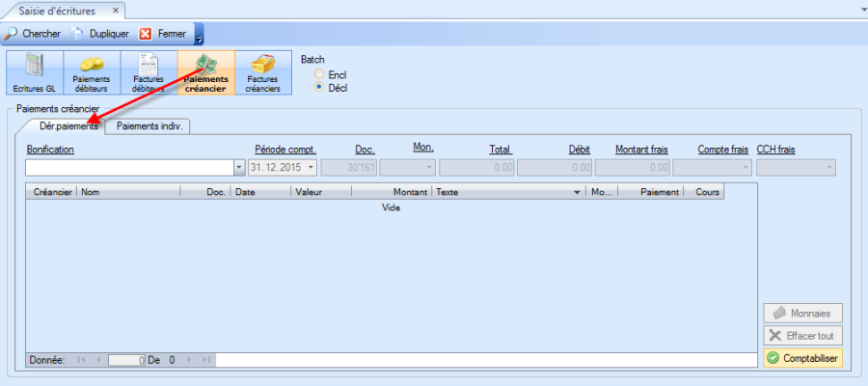868x386 pixels.
Task: Click the Monnaies button
Action: point(802,313)
